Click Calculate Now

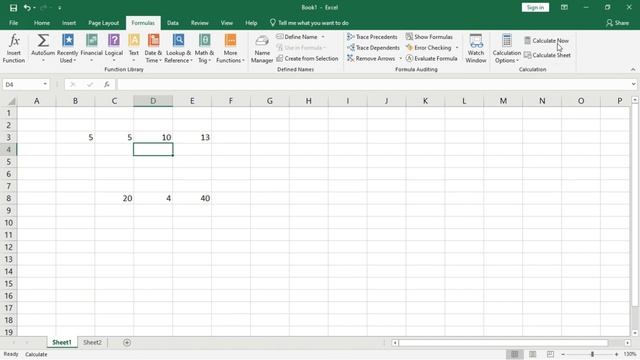547,40
